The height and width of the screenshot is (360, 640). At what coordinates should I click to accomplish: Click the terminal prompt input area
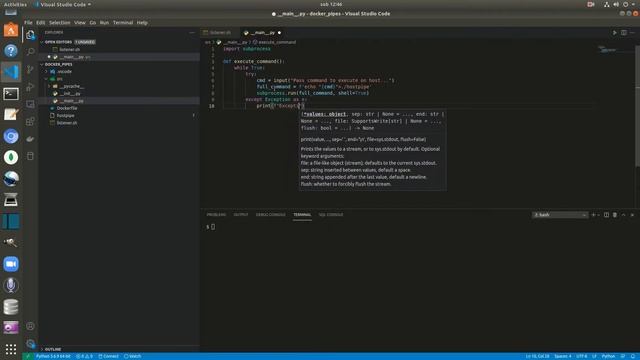213,227
